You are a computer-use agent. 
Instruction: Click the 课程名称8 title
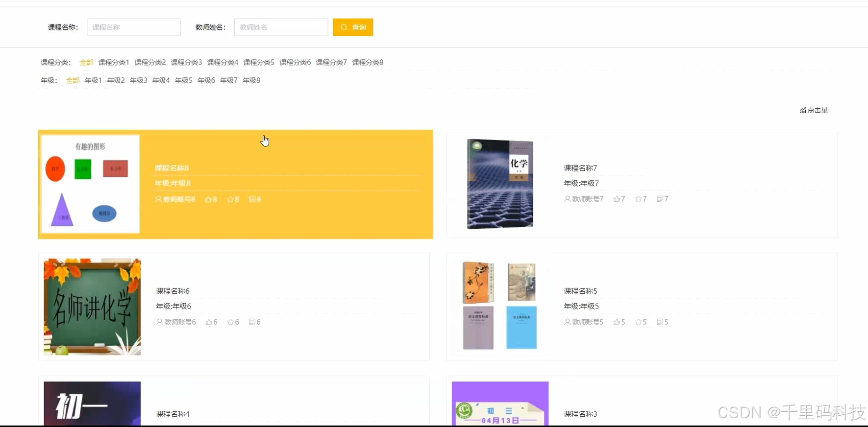coord(172,168)
